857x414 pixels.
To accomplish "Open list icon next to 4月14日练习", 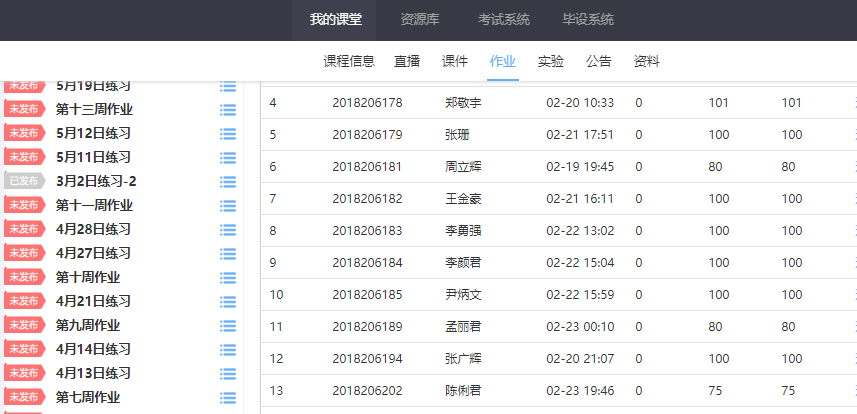I will click(x=228, y=350).
